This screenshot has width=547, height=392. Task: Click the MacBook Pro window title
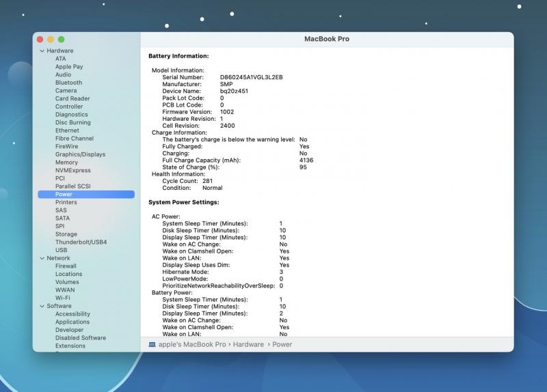[x=327, y=39]
